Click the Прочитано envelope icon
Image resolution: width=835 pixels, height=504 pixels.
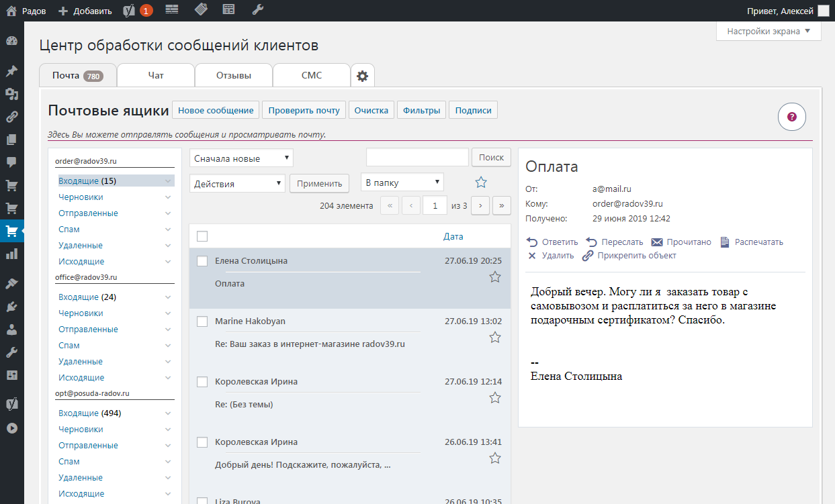click(657, 242)
